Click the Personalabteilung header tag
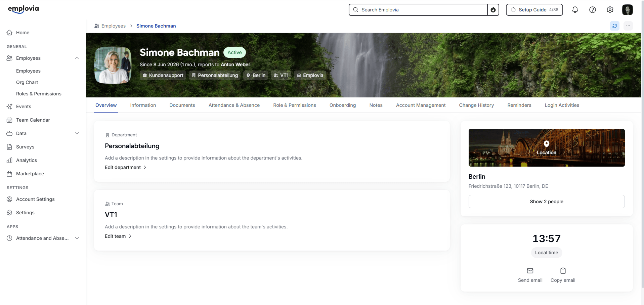The image size is (644, 305). coord(215,75)
